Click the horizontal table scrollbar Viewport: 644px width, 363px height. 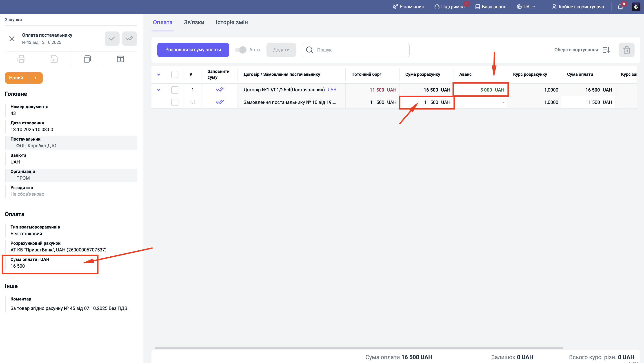[358, 348]
